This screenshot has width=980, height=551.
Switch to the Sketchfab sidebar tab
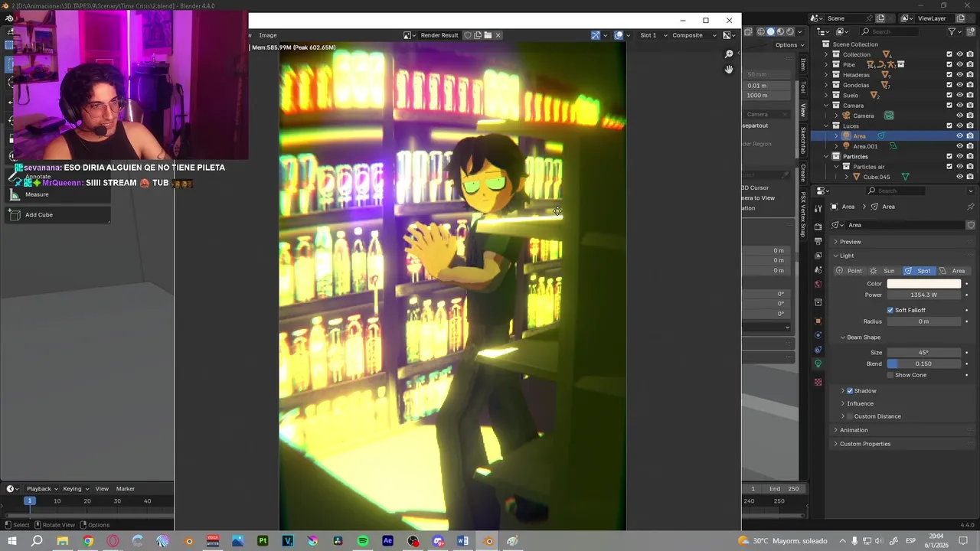803,140
